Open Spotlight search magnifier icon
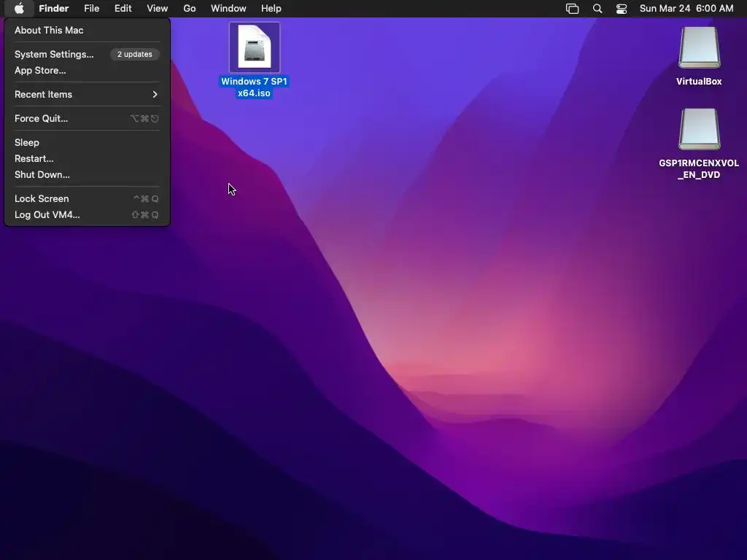 point(597,9)
